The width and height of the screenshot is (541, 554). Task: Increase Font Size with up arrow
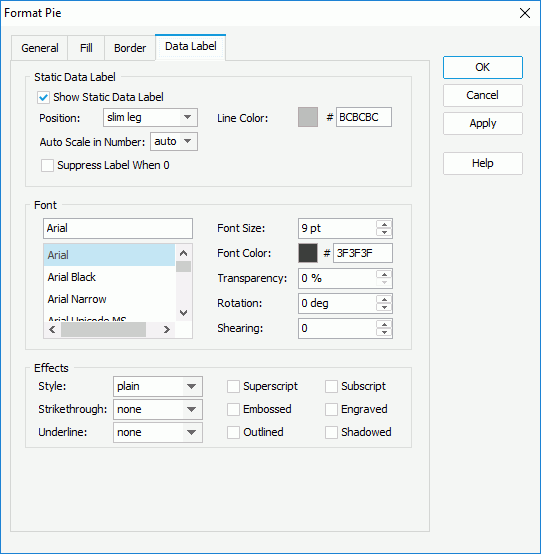tap(384, 224)
